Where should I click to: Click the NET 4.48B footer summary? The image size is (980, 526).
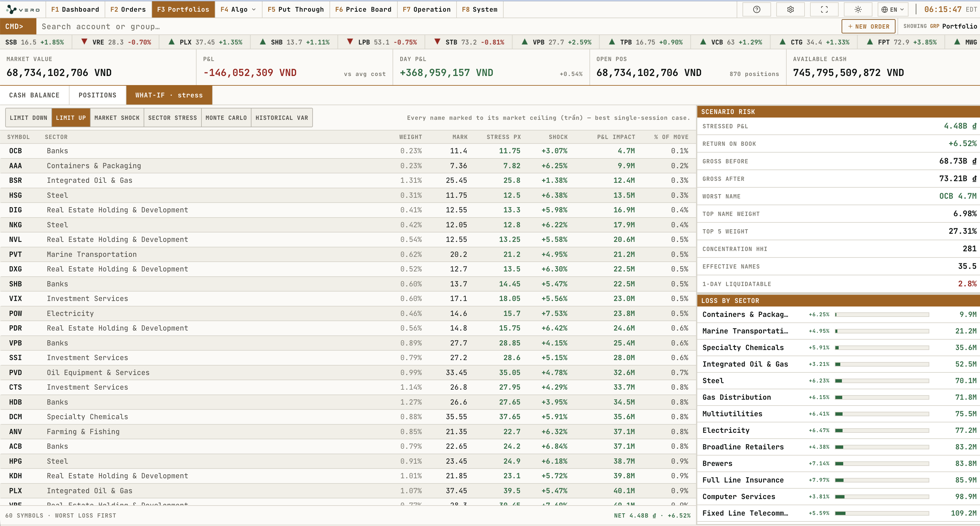[652, 515]
